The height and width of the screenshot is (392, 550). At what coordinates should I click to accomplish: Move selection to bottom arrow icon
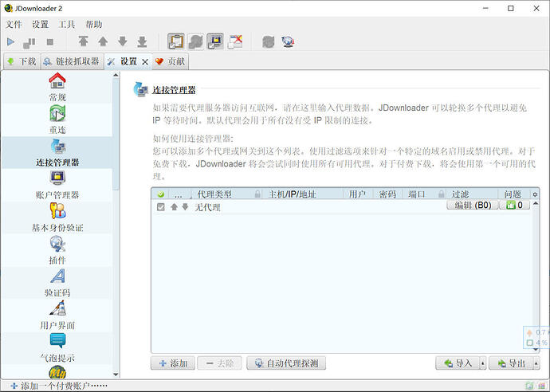(x=142, y=41)
